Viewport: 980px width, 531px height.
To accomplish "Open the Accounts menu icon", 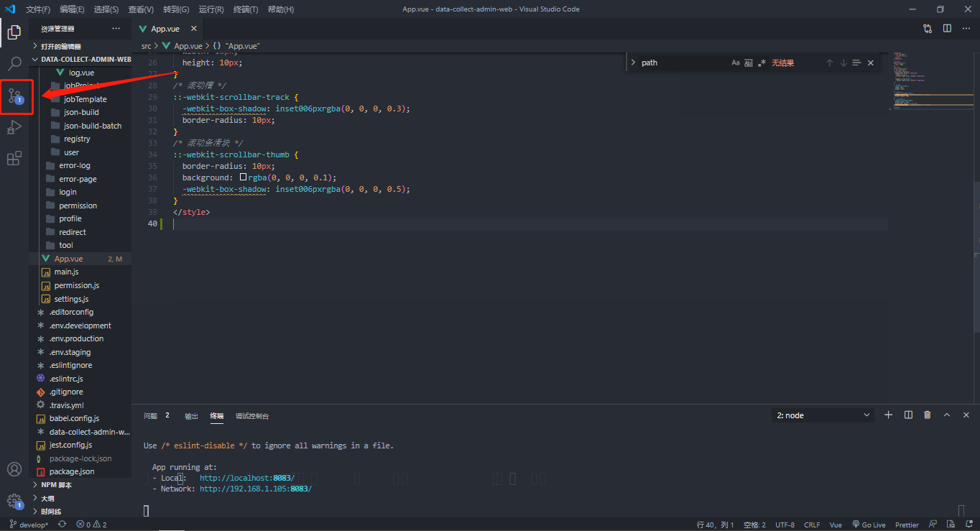I will click(x=14, y=469).
